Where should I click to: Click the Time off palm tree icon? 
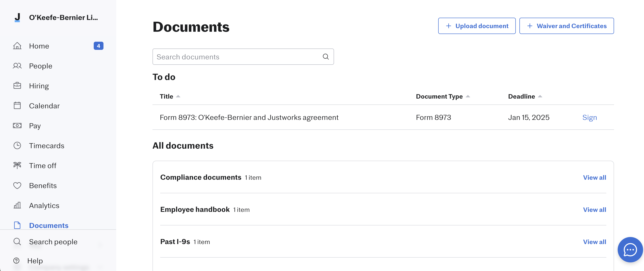[17, 165]
